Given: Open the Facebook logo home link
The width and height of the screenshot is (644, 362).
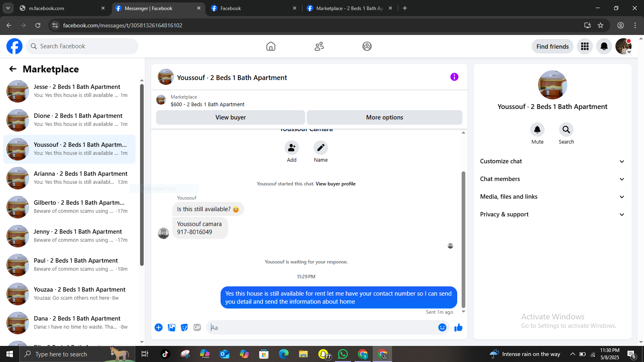Looking at the screenshot, I should click(x=14, y=46).
